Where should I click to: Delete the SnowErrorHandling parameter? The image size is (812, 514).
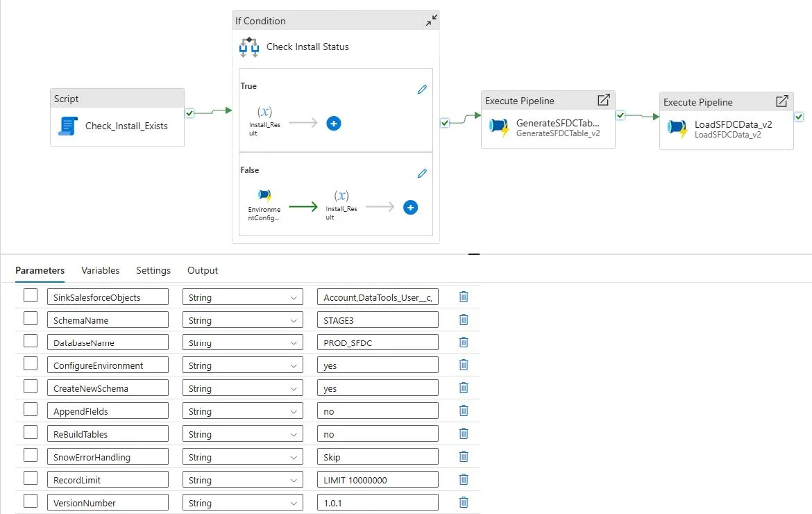pos(463,456)
